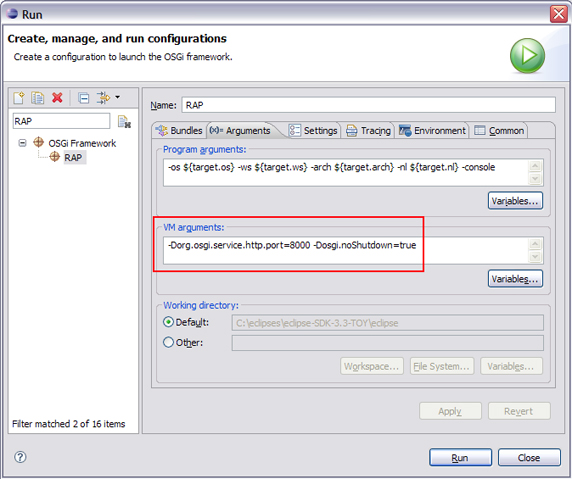Collapse the OSGi Framework tree node
Screen dimensions: 572x479
point(23,143)
